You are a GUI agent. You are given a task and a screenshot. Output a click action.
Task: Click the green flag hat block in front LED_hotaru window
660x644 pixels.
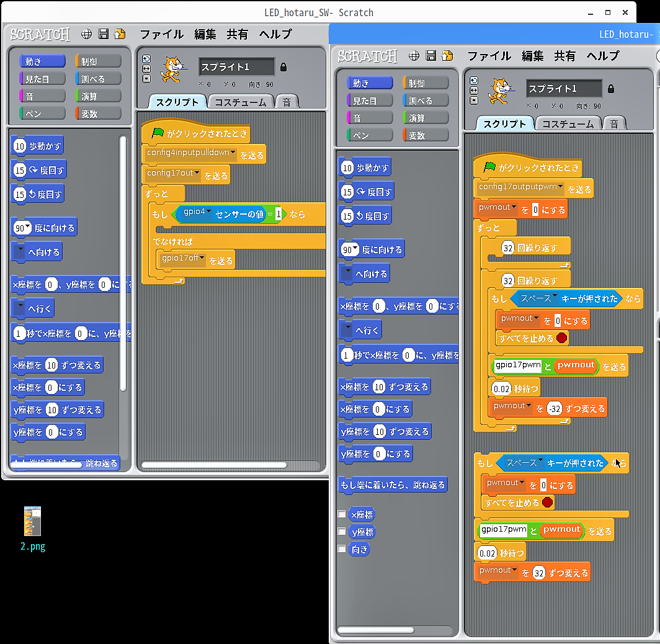coord(528,168)
